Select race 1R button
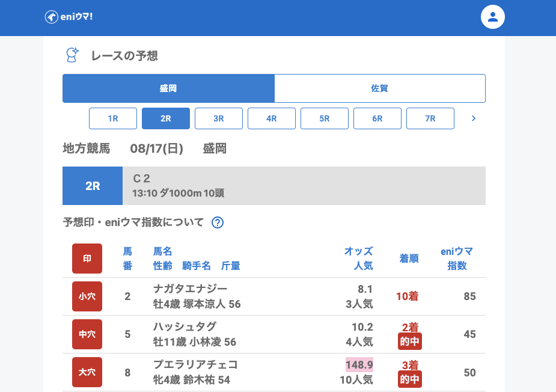 pos(113,118)
